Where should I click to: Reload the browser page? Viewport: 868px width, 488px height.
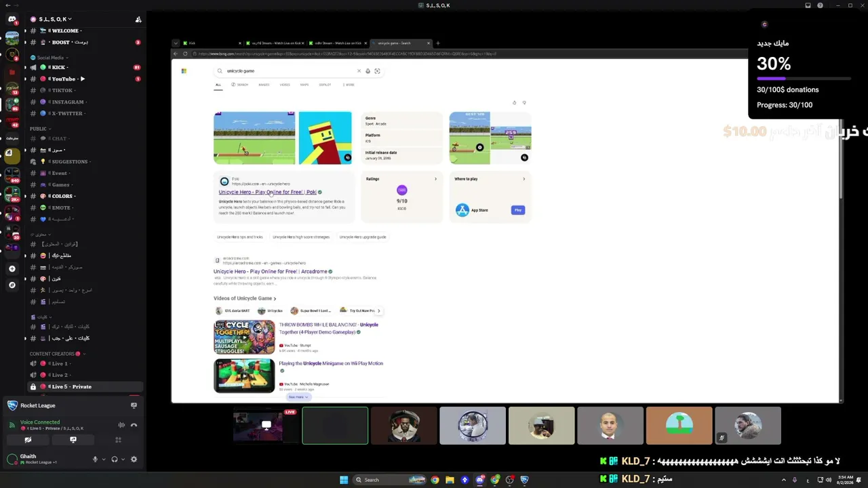185,54
